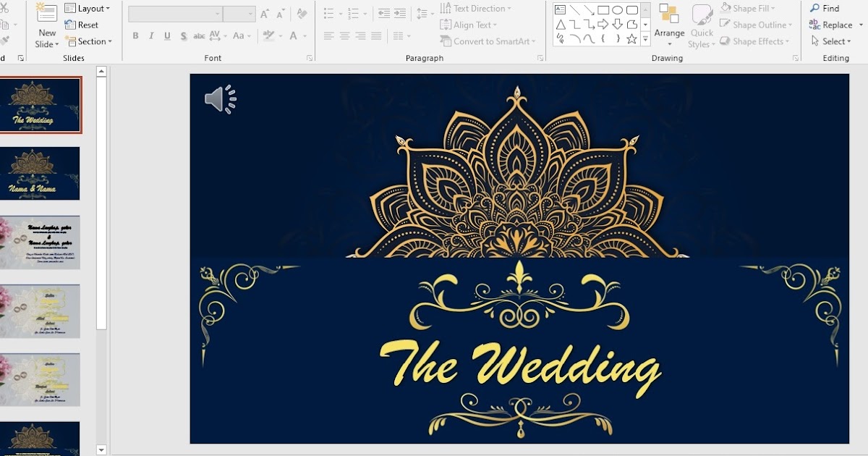Enable underline formatting
The height and width of the screenshot is (456, 868).
[x=166, y=35]
